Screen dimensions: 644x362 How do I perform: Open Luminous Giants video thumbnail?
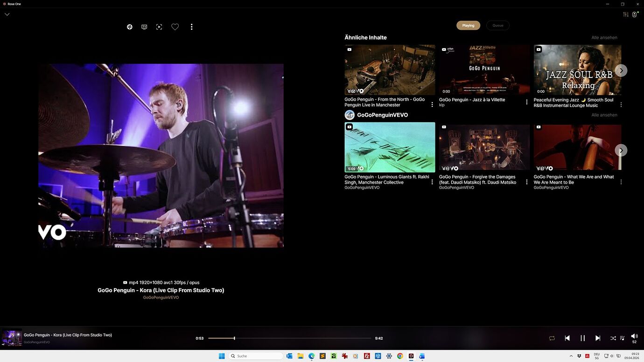(390, 147)
